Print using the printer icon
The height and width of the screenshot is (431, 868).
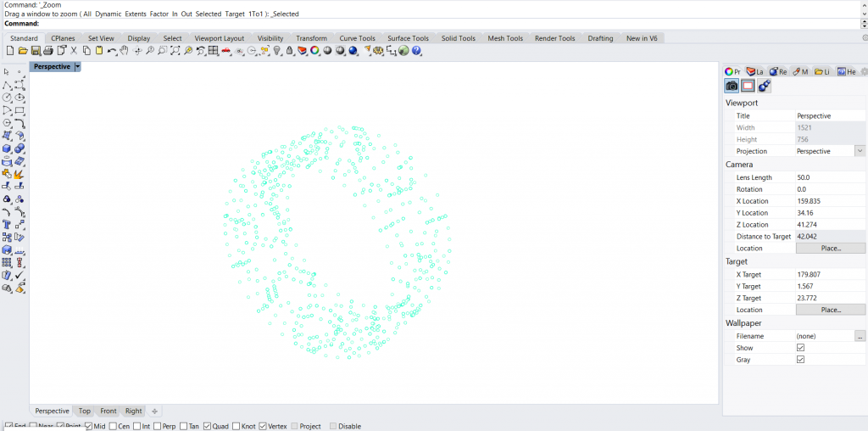pyautogui.click(x=48, y=50)
